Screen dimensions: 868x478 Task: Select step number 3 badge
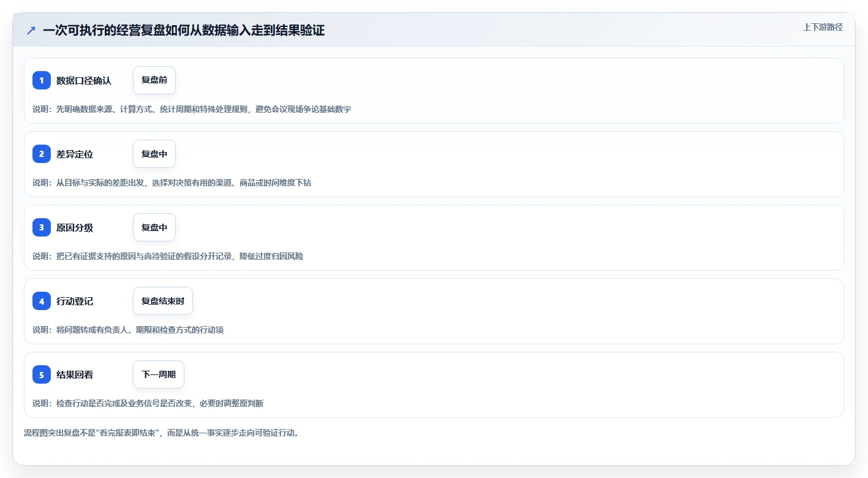[x=42, y=227]
